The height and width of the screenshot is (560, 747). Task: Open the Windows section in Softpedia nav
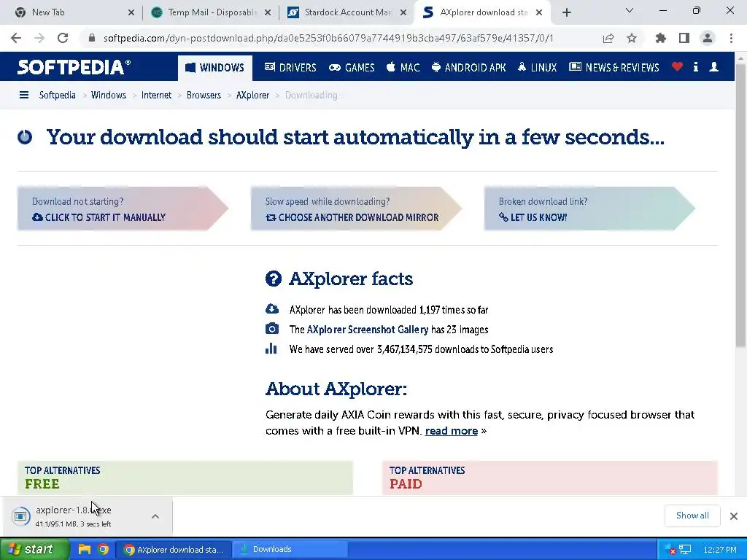pyautogui.click(x=215, y=68)
